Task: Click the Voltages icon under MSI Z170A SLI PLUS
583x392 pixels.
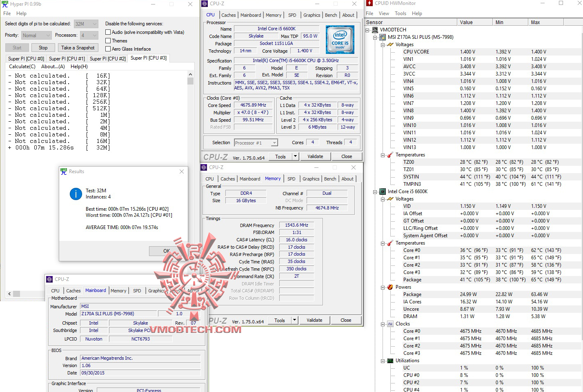Action: click(390, 45)
